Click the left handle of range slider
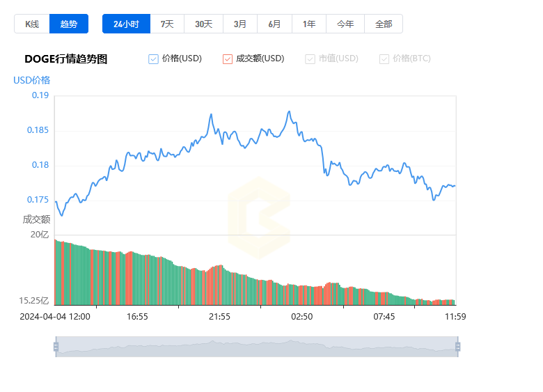Image resolution: width=543 pixels, height=392 pixels. (56, 347)
